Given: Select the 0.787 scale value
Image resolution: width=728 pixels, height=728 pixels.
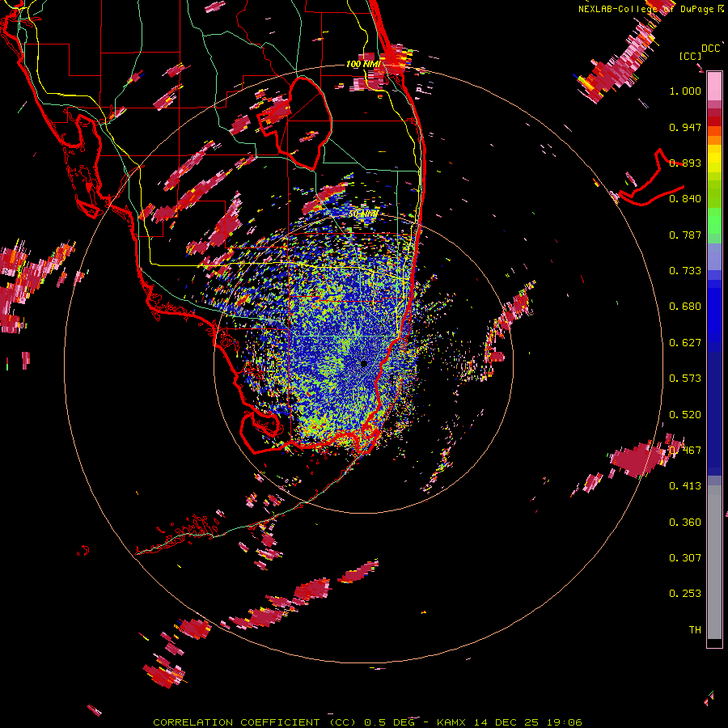Looking at the screenshot, I should 685,235.
